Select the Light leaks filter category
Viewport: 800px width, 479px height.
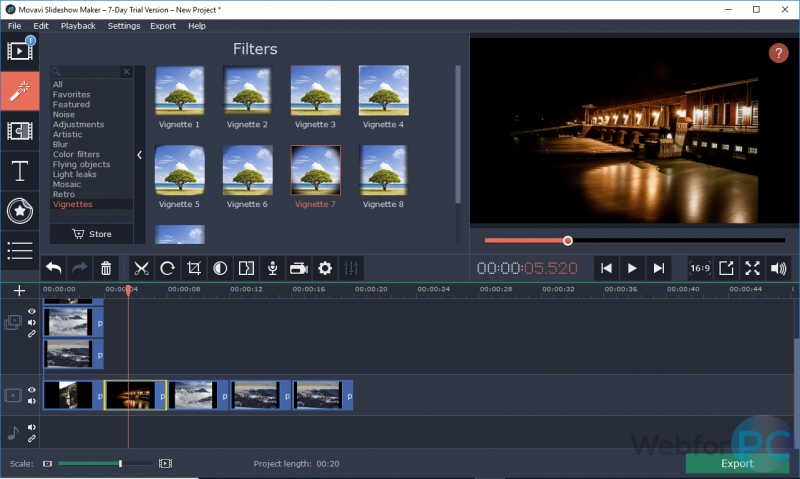point(73,174)
